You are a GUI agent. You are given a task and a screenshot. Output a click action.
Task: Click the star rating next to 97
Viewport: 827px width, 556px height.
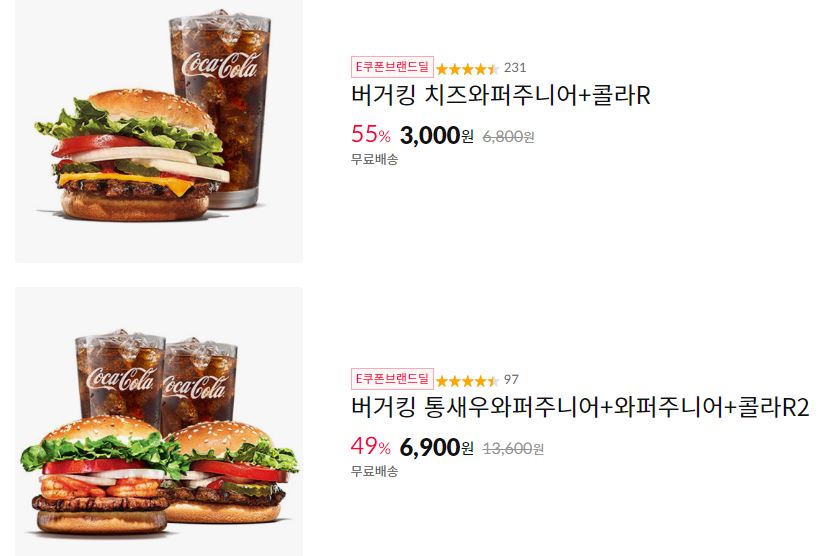point(467,380)
